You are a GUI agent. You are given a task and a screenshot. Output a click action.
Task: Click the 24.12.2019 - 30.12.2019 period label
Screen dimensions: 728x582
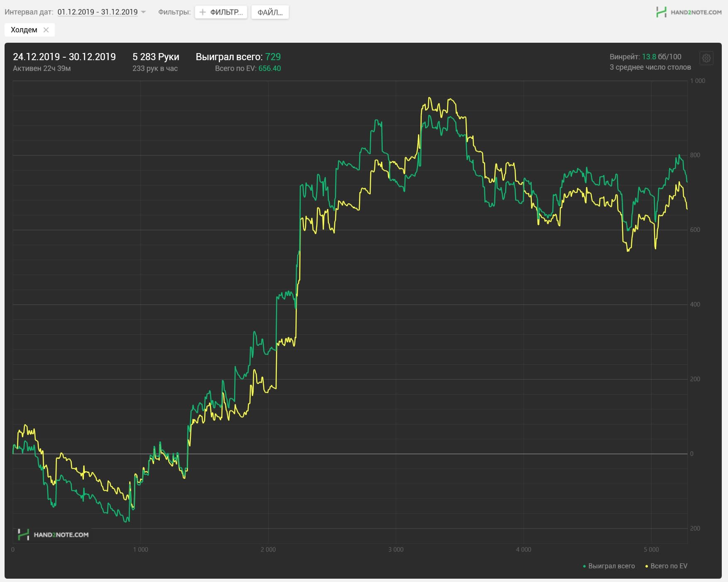[64, 57]
